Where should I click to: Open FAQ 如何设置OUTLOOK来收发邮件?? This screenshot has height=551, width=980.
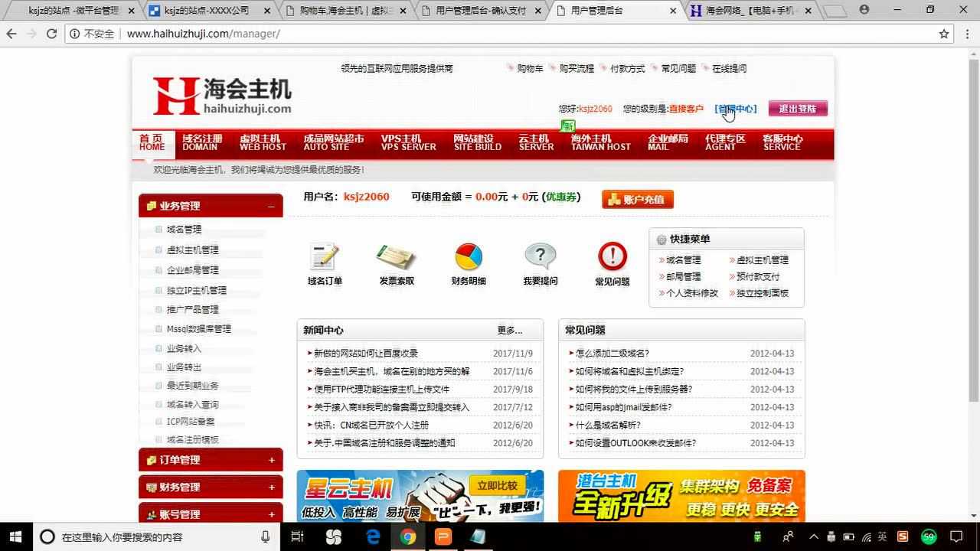pos(636,443)
